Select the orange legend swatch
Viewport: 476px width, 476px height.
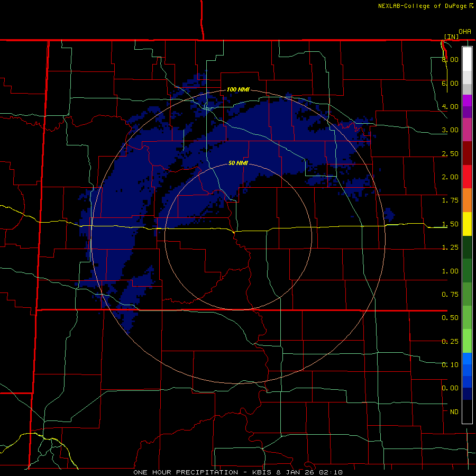coord(467,200)
